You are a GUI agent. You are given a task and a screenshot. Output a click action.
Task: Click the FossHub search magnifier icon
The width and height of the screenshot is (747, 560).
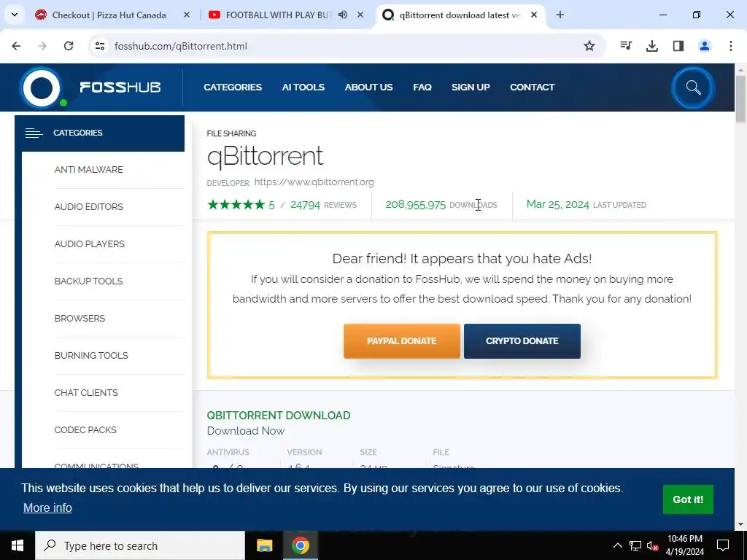693,87
